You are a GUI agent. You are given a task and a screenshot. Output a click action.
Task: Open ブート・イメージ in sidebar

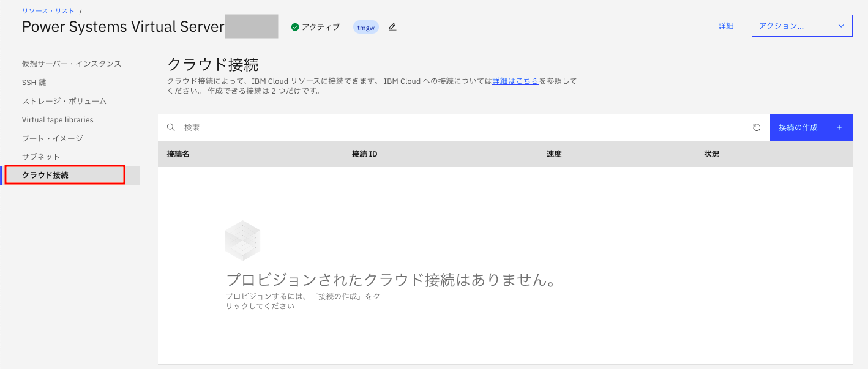(53, 138)
